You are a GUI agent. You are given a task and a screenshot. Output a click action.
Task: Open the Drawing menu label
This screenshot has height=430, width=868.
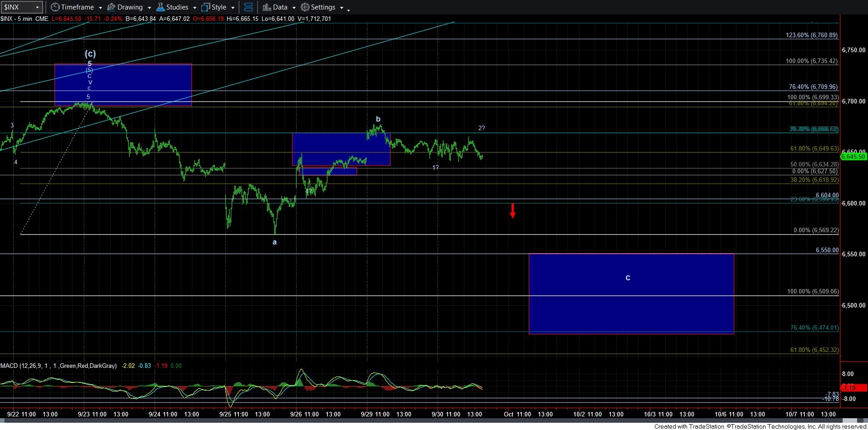coord(130,7)
